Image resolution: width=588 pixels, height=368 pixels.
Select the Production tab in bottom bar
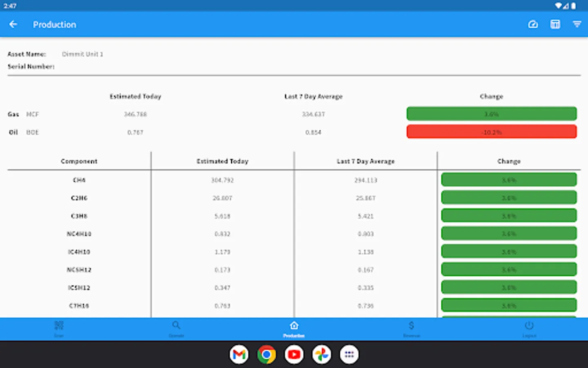point(294,329)
